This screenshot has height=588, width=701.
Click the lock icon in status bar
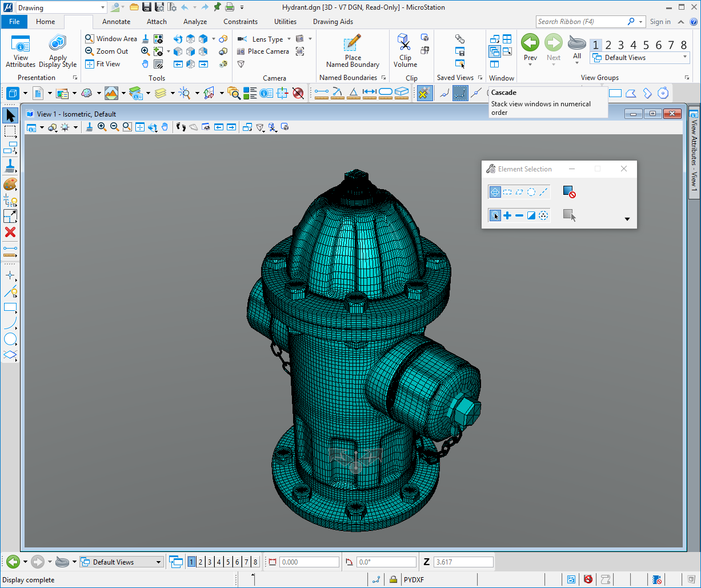pos(393,579)
